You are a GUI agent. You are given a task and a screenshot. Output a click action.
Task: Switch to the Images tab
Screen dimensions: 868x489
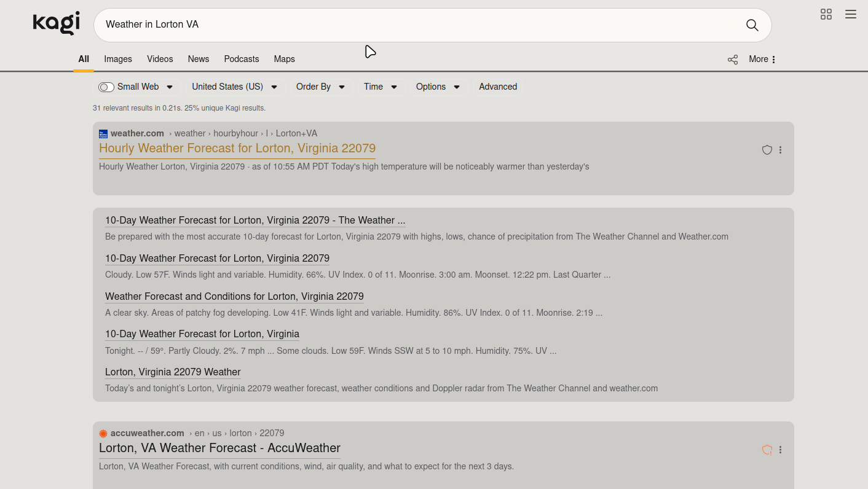click(118, 59)
